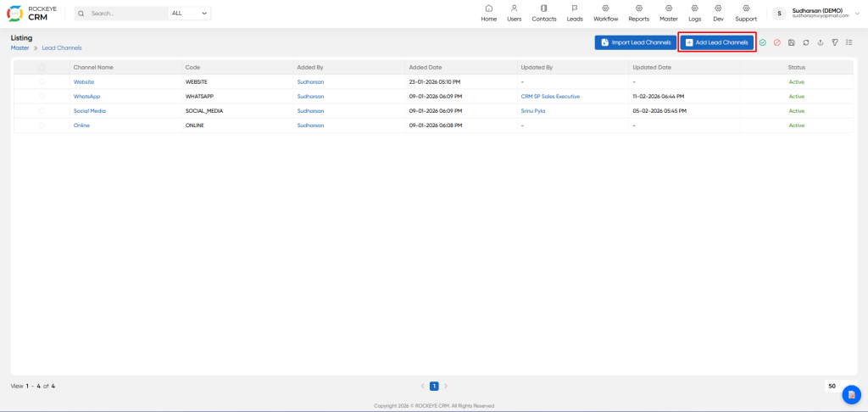This screenshot has height=412, width=868.
Task: Open the Contacts menu
Action: point(543,14)
